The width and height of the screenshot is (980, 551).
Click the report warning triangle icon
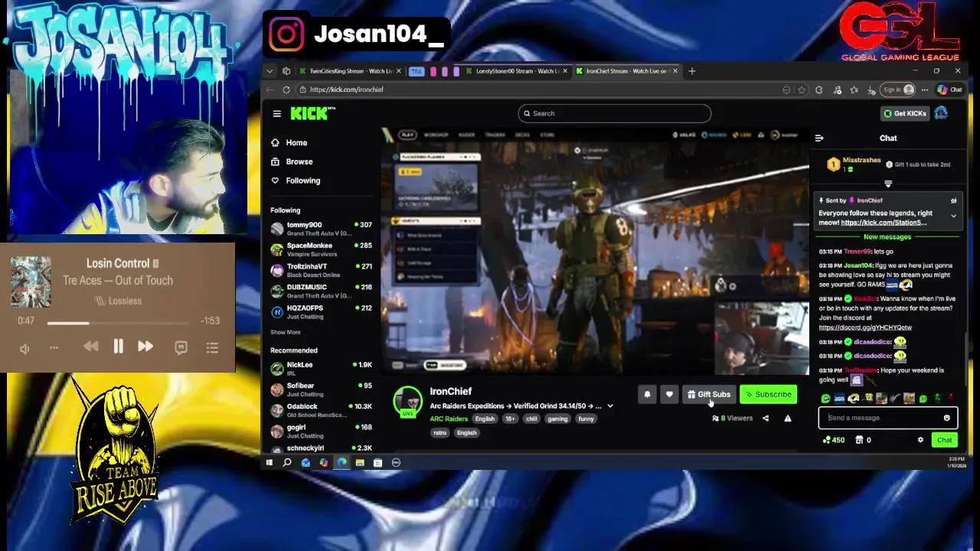(x=788, y=419)
